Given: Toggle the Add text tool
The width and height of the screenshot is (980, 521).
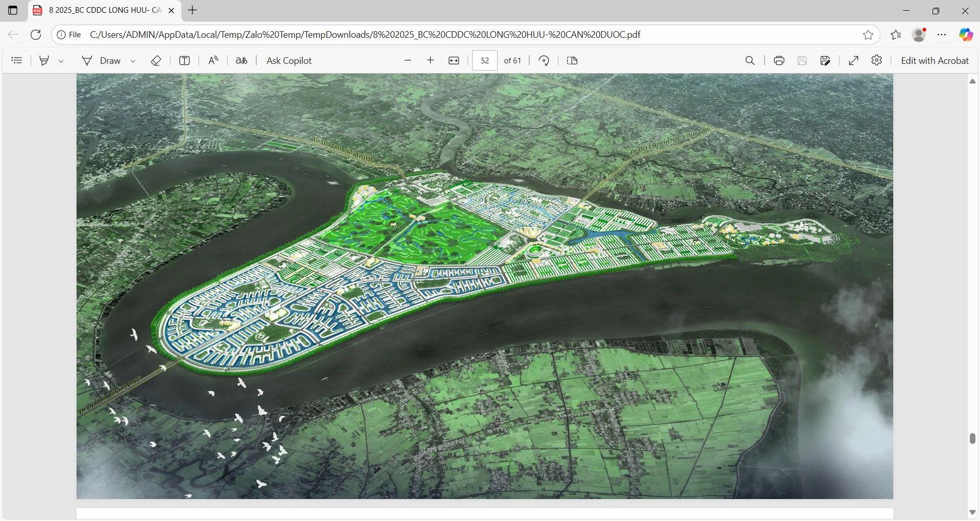Looking at the screenshot, I should pos(185,61).
